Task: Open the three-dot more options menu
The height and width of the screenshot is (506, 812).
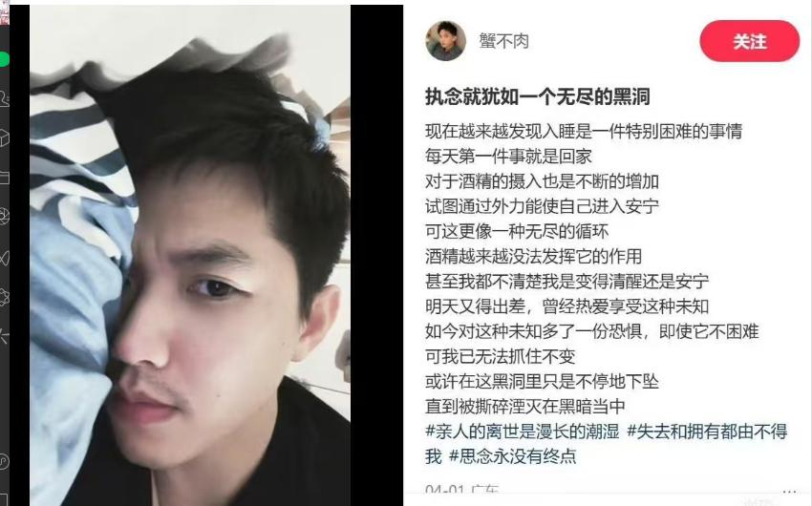Action: 790,493
